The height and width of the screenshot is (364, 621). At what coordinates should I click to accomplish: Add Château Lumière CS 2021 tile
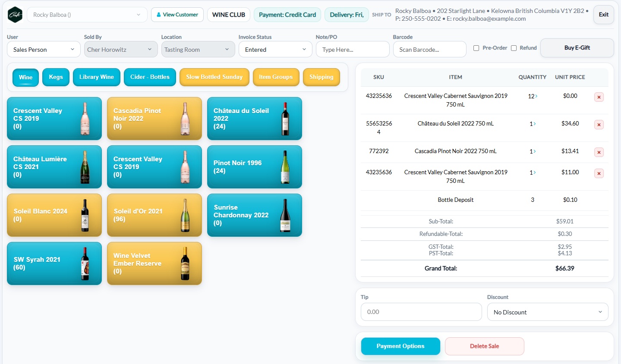[x=54, y=167]
